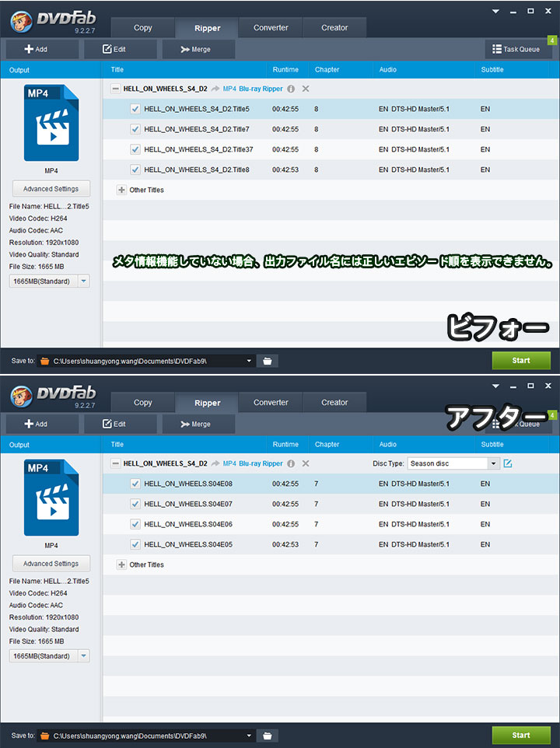Click the orange folder icon in the After window's save path
This screenshot has width=560, height=748.
(x=44, y=736)
